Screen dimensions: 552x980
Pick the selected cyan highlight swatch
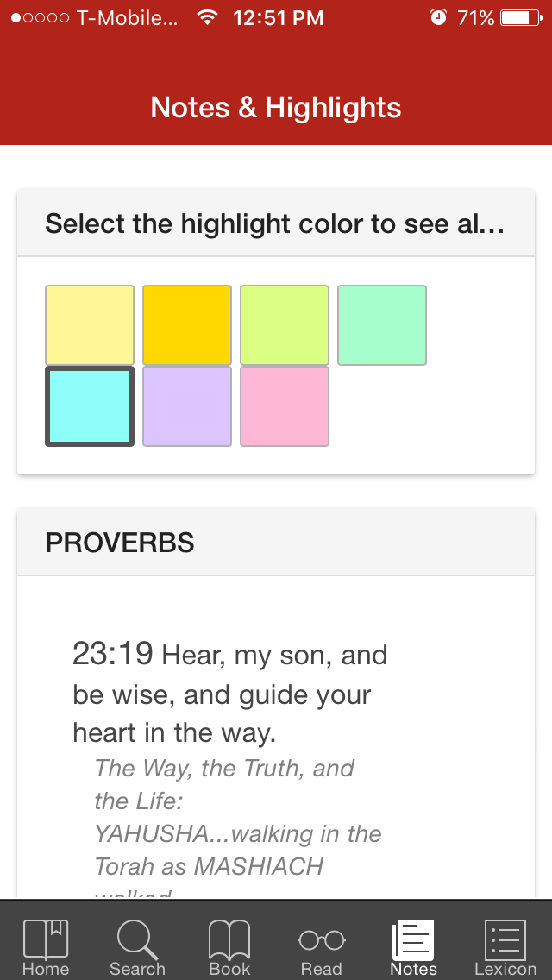[x=90, y=406]
